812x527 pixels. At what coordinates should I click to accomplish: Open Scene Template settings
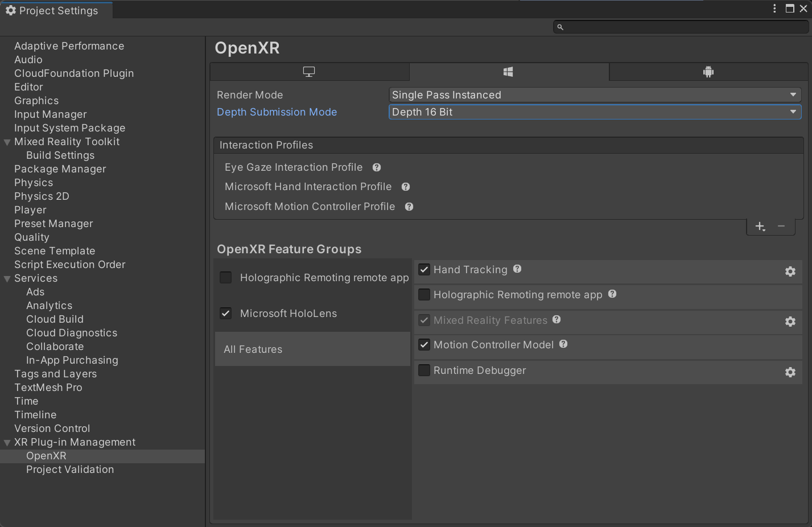tap(55, 251)
